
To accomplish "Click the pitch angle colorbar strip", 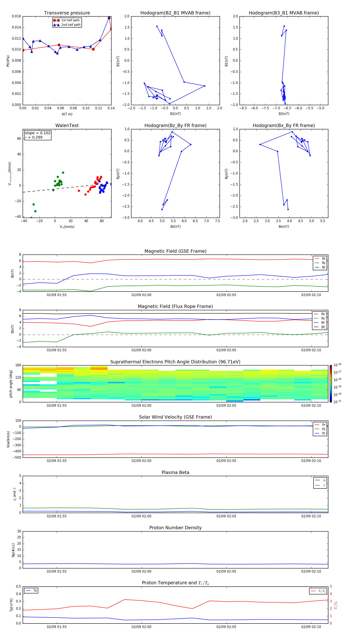I will [x=331, y=384].
